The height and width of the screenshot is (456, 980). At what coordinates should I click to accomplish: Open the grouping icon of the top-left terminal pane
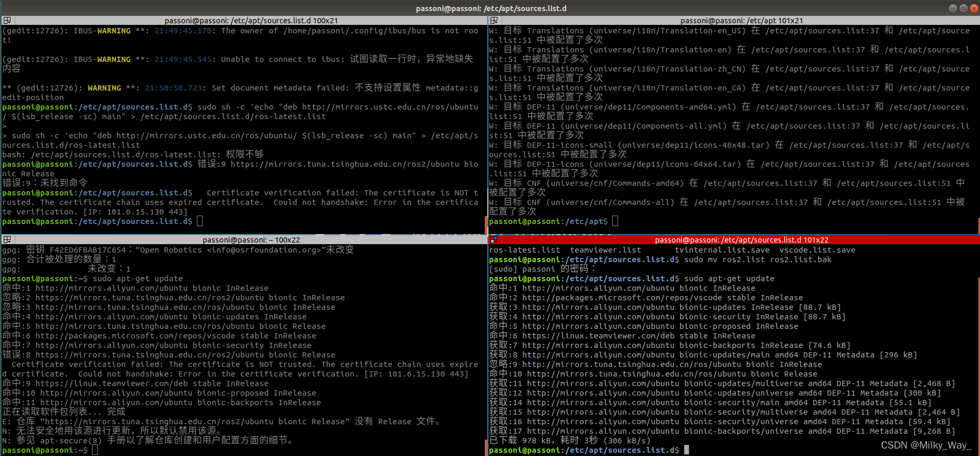coord(7,21)
